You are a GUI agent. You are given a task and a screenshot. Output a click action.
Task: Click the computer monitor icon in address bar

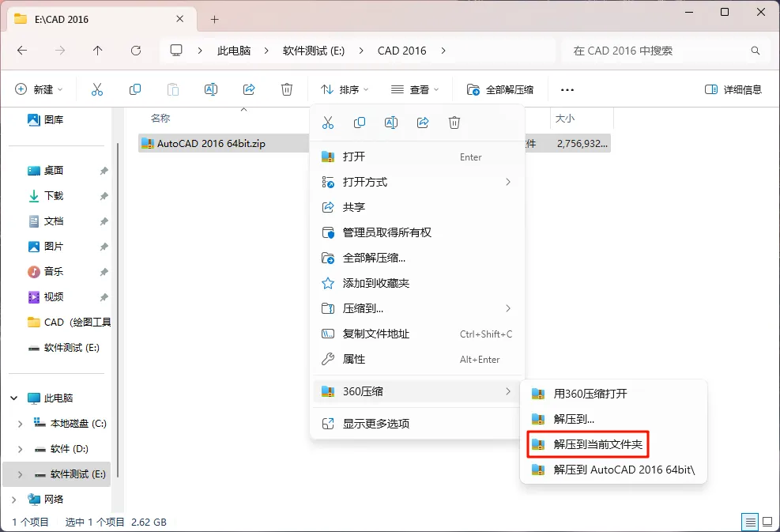(176, 51)
